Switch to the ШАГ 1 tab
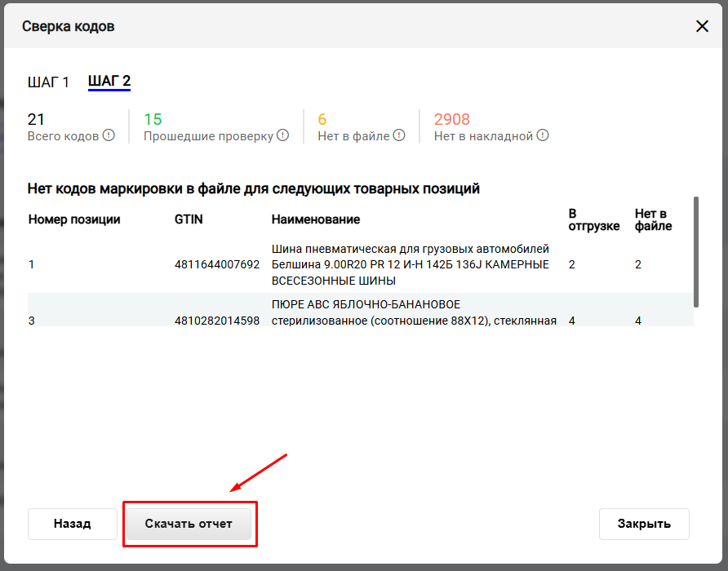Viewport: 728px width, 571px height. [48, 82]
